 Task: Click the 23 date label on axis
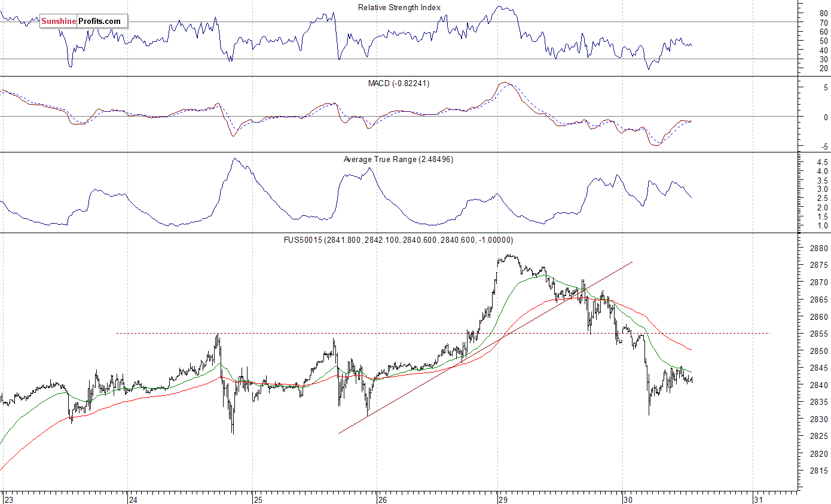(8, 499)
